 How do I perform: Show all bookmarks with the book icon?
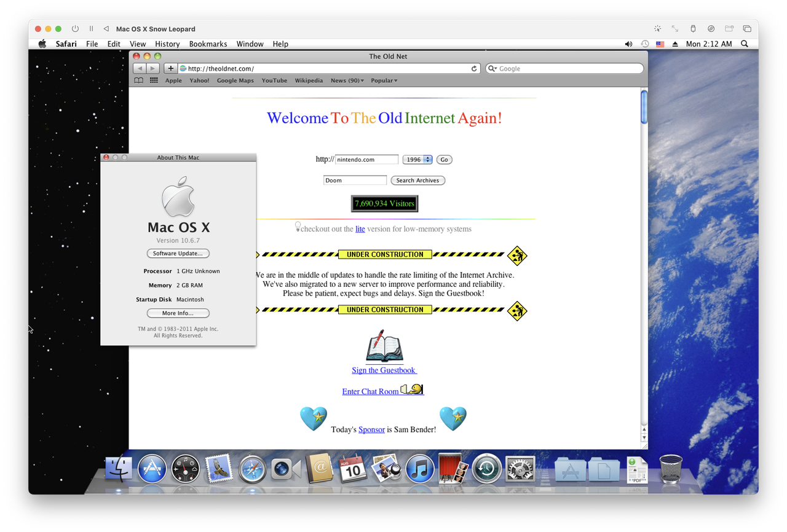pos(139,80)
